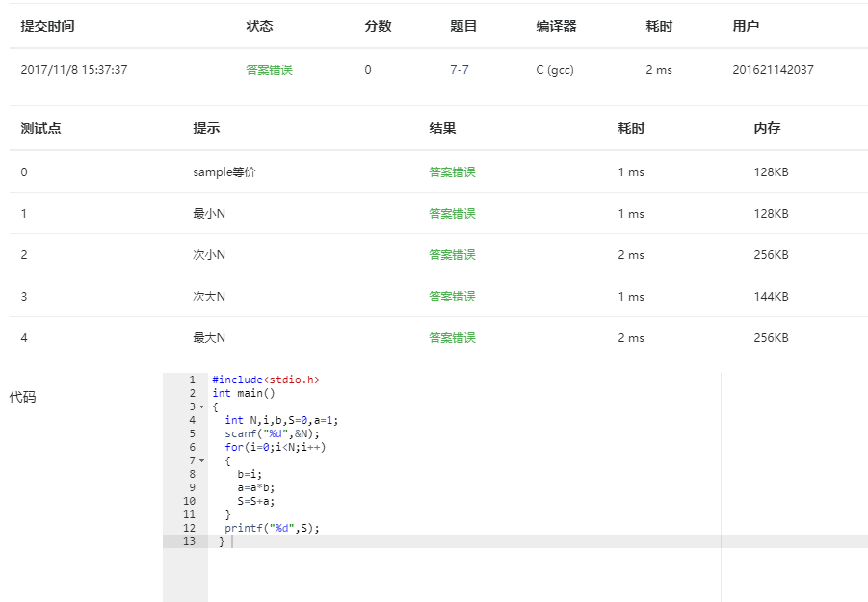Click code line a=a*b;

click(255, 488)
